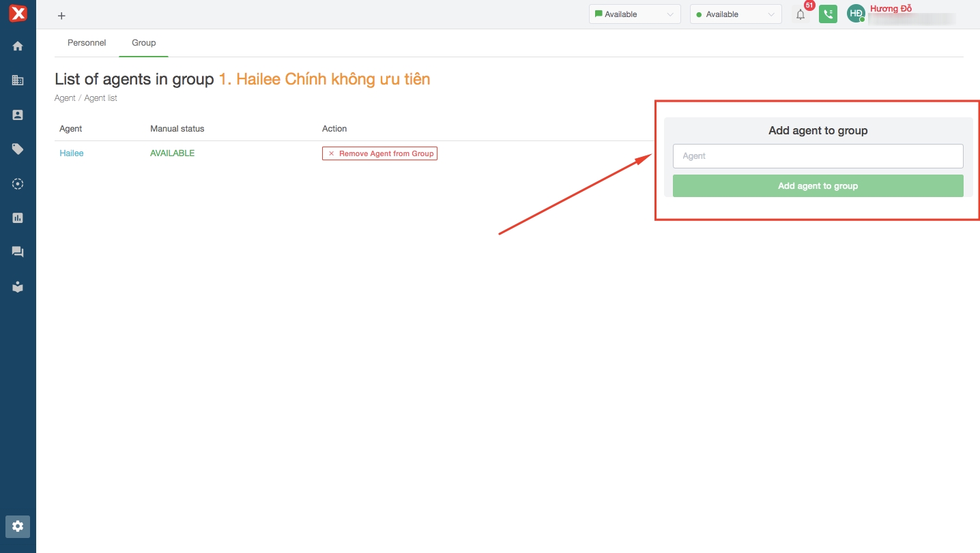Expand the green dot Available dropdown
The image size is (980, 553).
(x=735, y=14)
